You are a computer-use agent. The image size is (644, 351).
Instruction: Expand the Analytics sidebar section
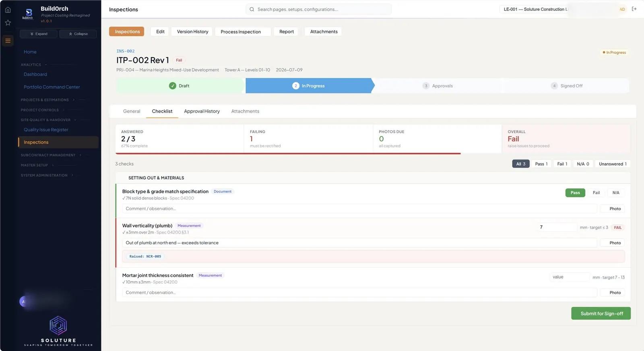point(34,65)
